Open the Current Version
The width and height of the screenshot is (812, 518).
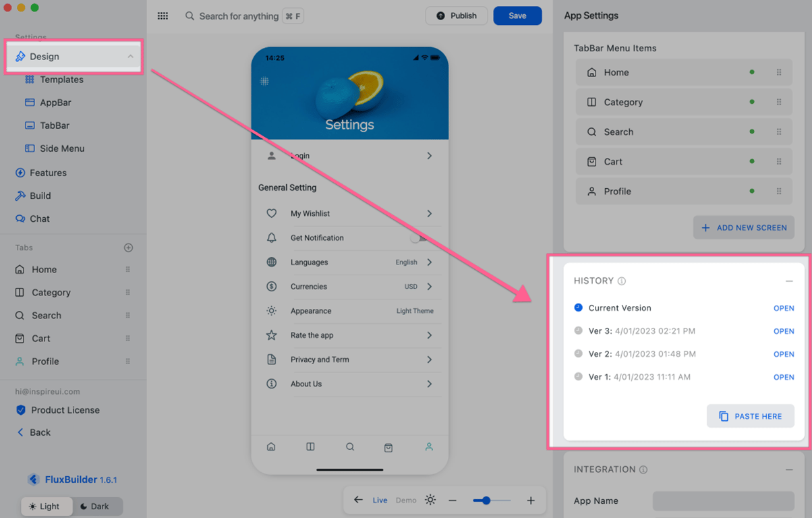point(784,308)
